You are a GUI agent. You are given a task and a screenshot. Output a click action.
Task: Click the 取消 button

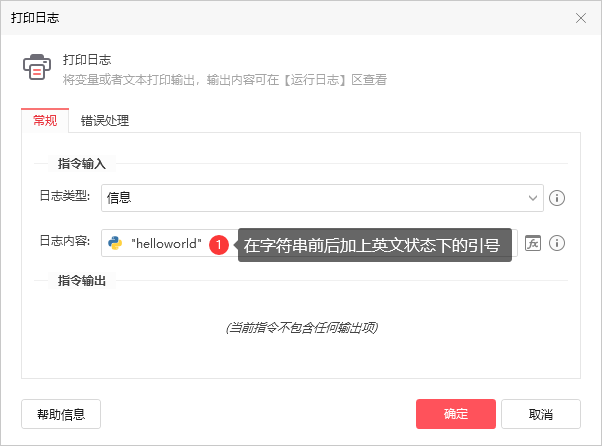click(x=541, y=414)
